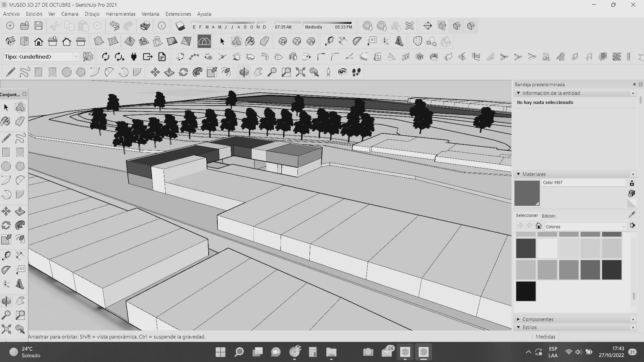The width and height of the screenshot is (644, 362).
Task: Open File Explorer from the taskbar
Action: (x=331, y=352)
